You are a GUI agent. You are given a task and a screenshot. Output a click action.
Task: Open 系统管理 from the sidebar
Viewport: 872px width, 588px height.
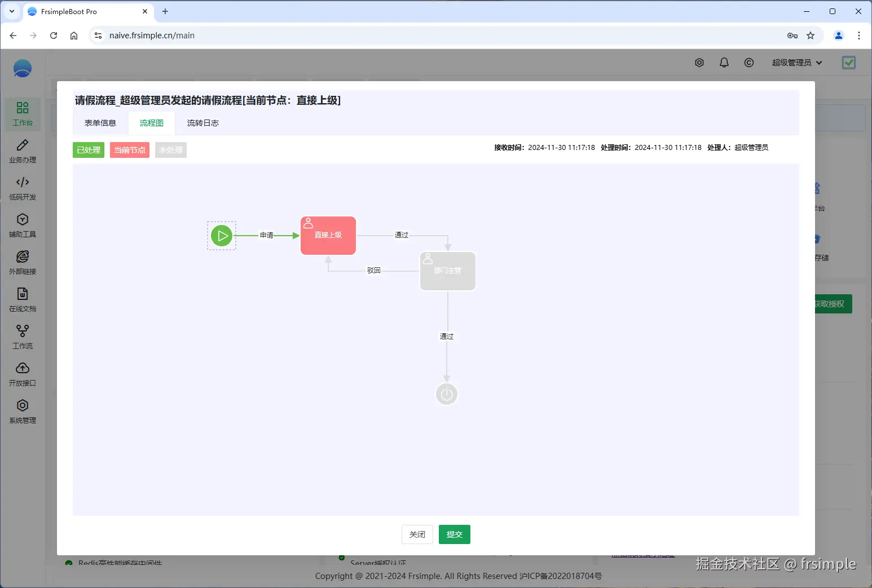point(22,411)
